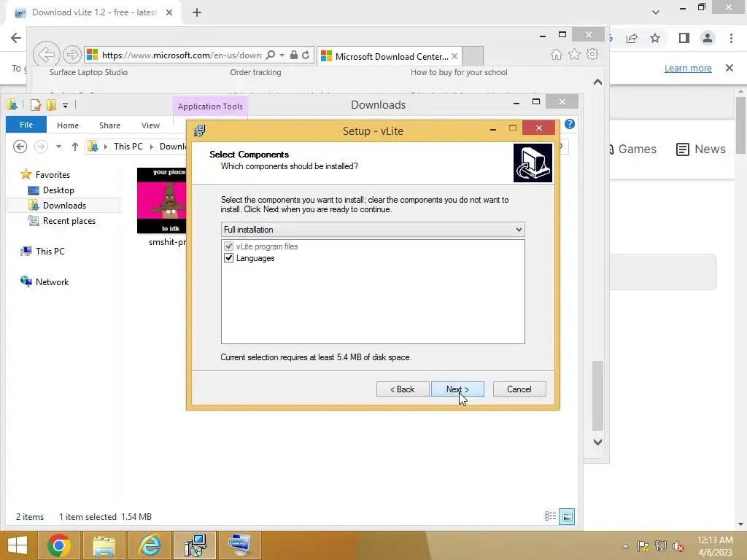This screenshot has width=747, height=560.
Task: Click the Internet Explorer address bar
Action: (x=181, y=55)
